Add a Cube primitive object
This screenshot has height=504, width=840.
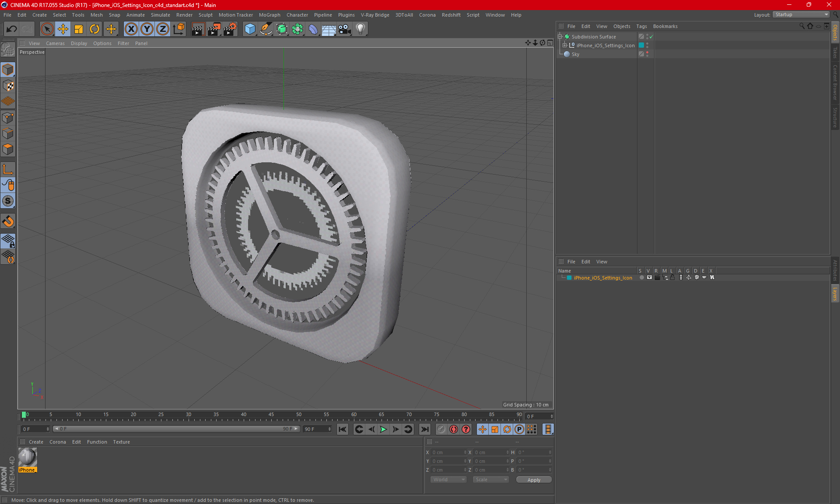pyautogui.click(x=250, y=29)
